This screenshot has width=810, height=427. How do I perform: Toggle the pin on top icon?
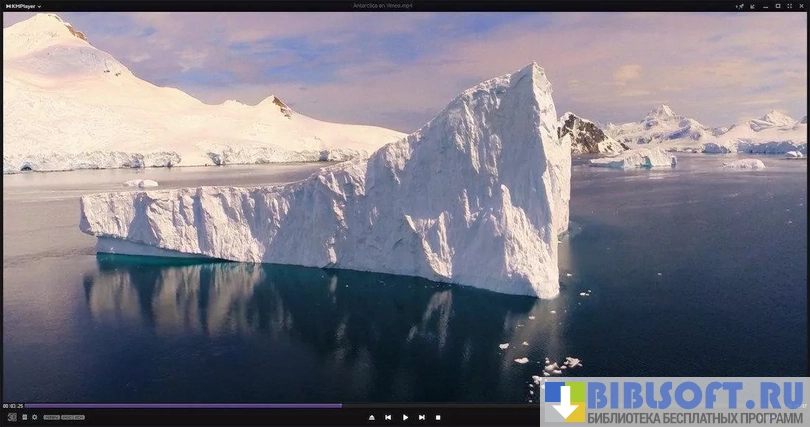click(740, 5)
